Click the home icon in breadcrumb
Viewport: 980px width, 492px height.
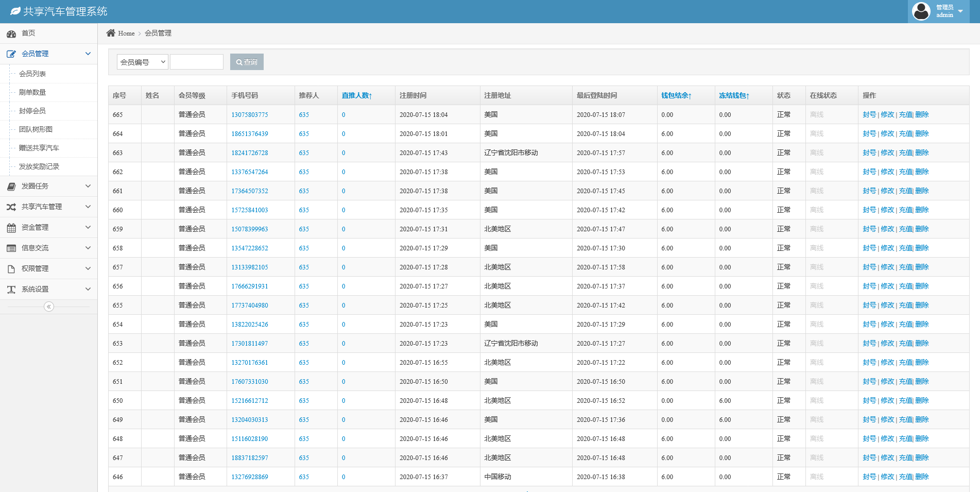coord(111,33)
